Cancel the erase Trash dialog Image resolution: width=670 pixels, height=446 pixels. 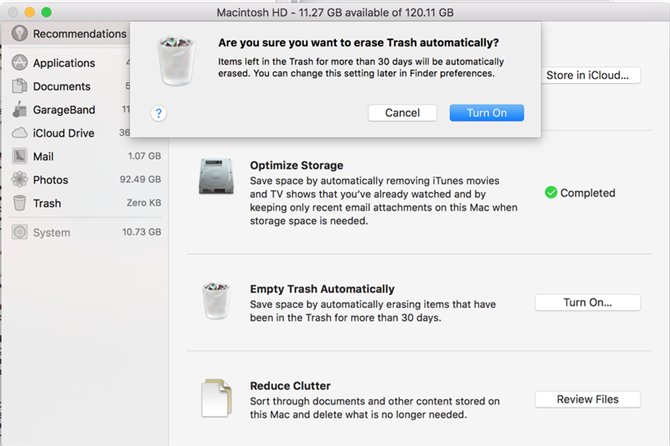[403, 113]
